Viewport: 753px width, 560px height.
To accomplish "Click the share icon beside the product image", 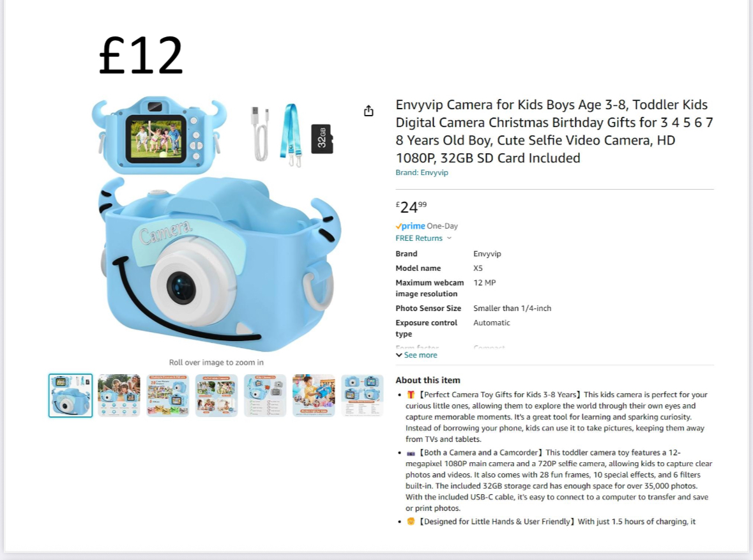I will (x=369, y=111).
